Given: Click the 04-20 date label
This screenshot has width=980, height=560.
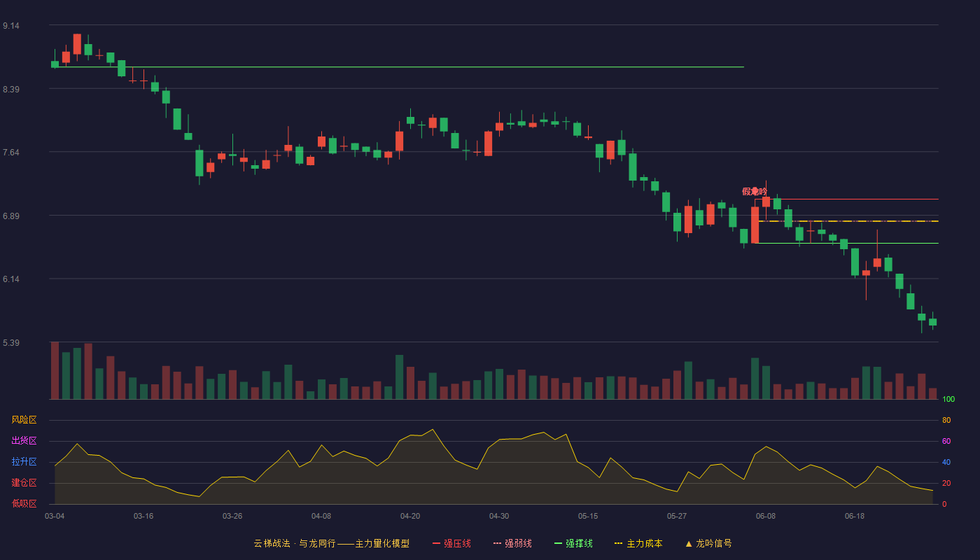Looking at the screenshot, I should [410, 516].
